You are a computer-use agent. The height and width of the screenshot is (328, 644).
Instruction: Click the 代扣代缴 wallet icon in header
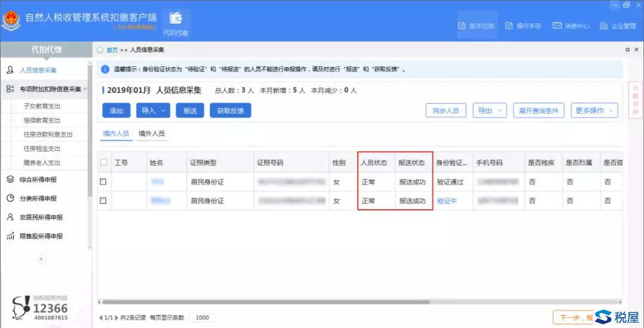[176, 23]
